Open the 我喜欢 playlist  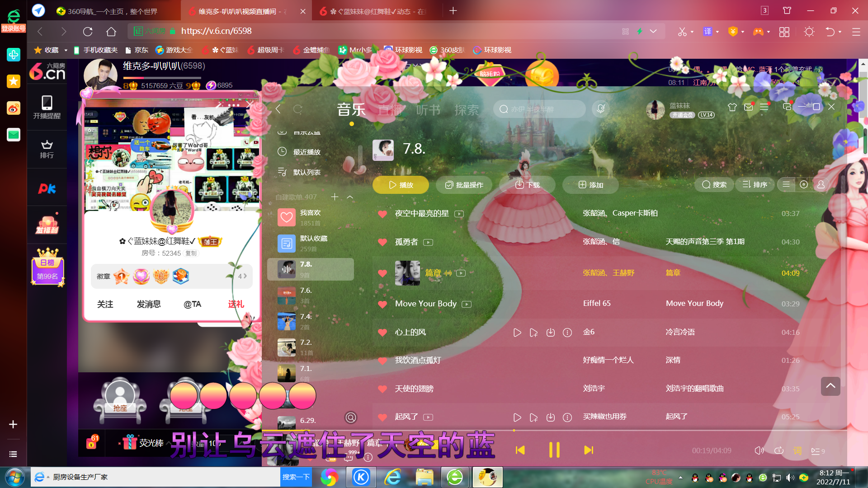tap(310, 217)
